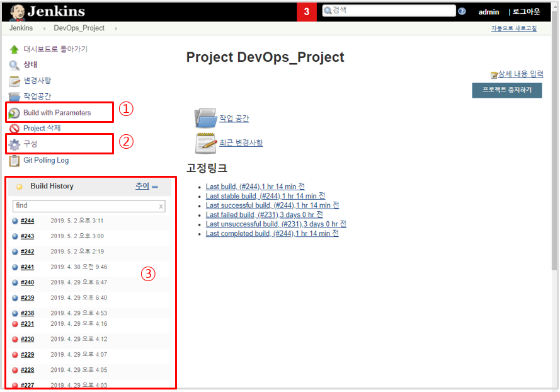Click the gear icon for 구성
The width and height of the screenshot is (560, 392).
tap(14, 144)
